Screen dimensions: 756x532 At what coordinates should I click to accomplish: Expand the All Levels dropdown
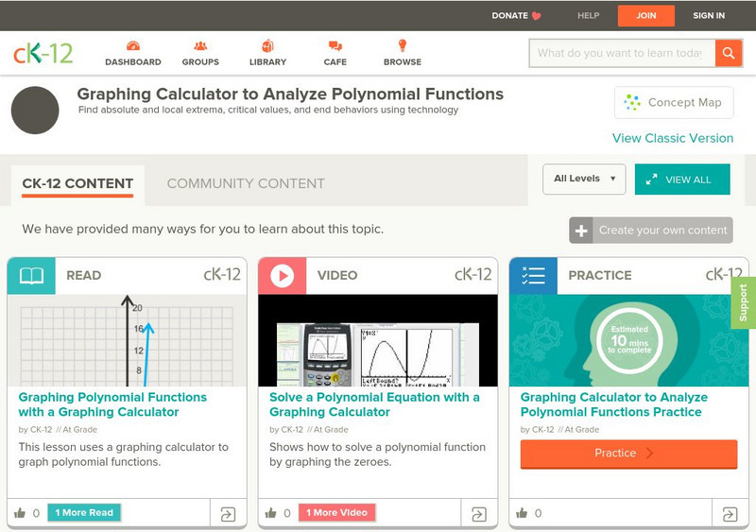(x=584, y=179)
